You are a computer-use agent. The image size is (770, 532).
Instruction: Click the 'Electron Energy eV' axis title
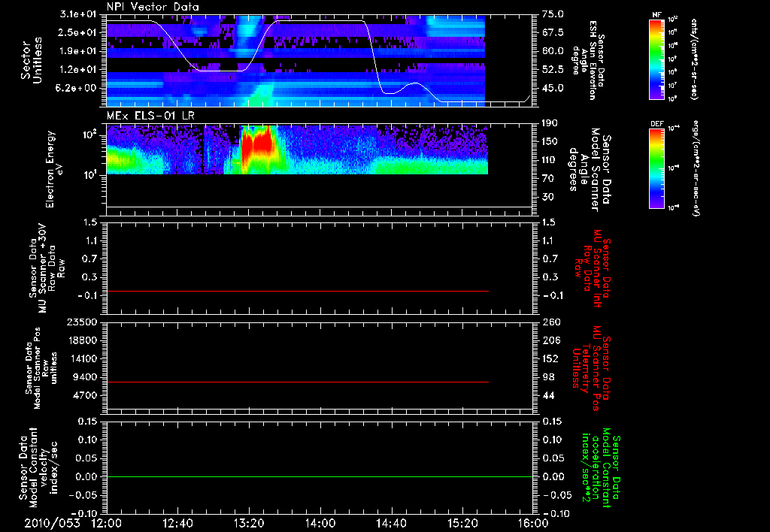point(54,169)
